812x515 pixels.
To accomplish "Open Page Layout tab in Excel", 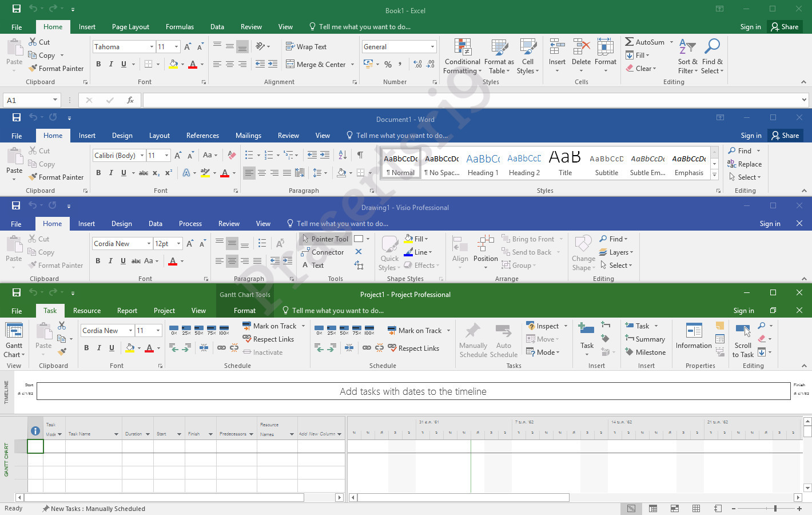I will pyautogui.click(x=130, y=27).
